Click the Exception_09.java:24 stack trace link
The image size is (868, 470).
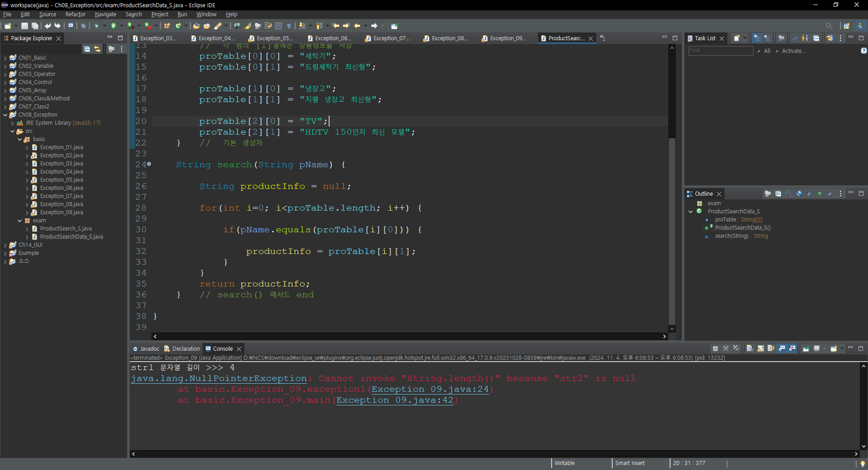tap(430, 389)
